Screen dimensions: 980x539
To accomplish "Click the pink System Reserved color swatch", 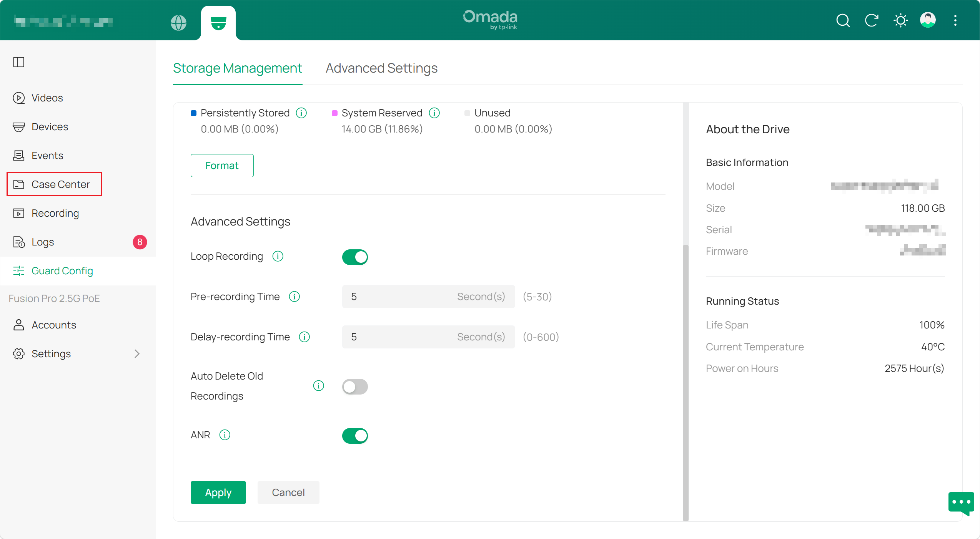I will coord(334,113).
